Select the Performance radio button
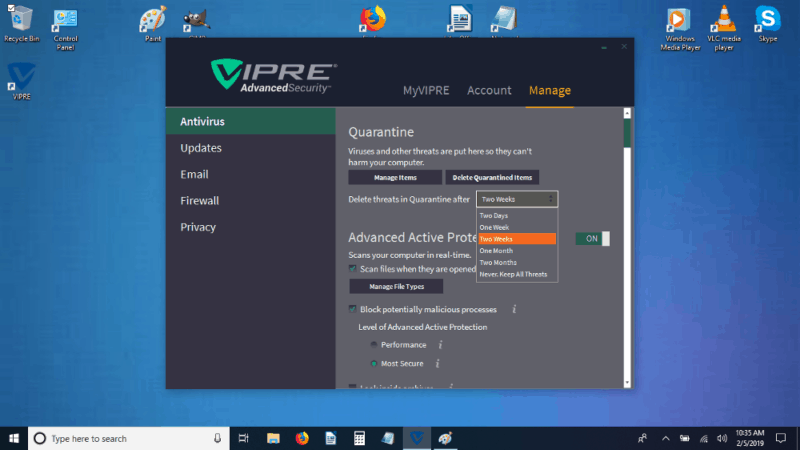The width and height of the screenshot is (800, 450). tap(373, 345)
